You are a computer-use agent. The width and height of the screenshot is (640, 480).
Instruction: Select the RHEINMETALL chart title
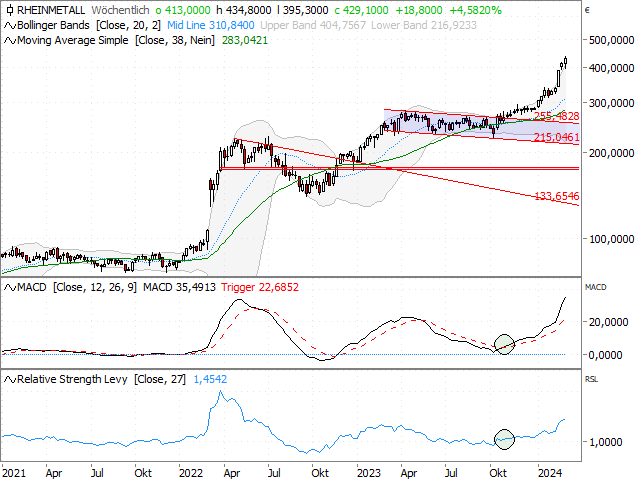tap(51, 10)
